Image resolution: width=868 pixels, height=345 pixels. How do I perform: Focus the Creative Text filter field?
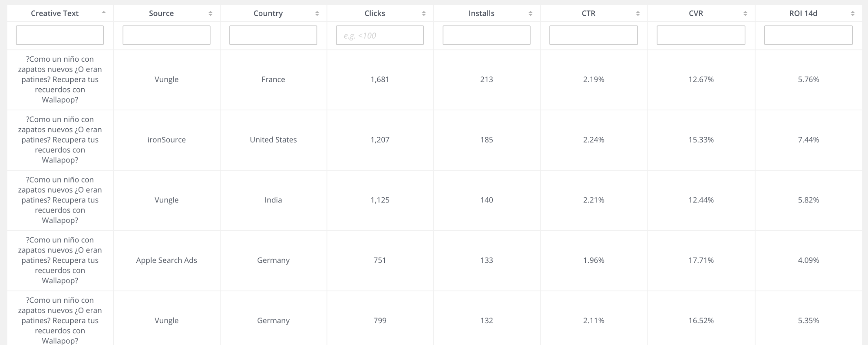coord(60,35)
